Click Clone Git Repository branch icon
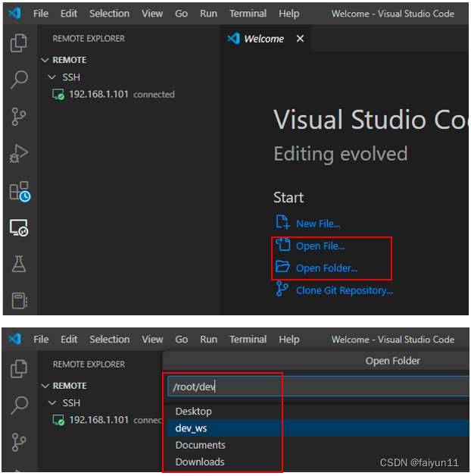471x476 pixels. 282,289
